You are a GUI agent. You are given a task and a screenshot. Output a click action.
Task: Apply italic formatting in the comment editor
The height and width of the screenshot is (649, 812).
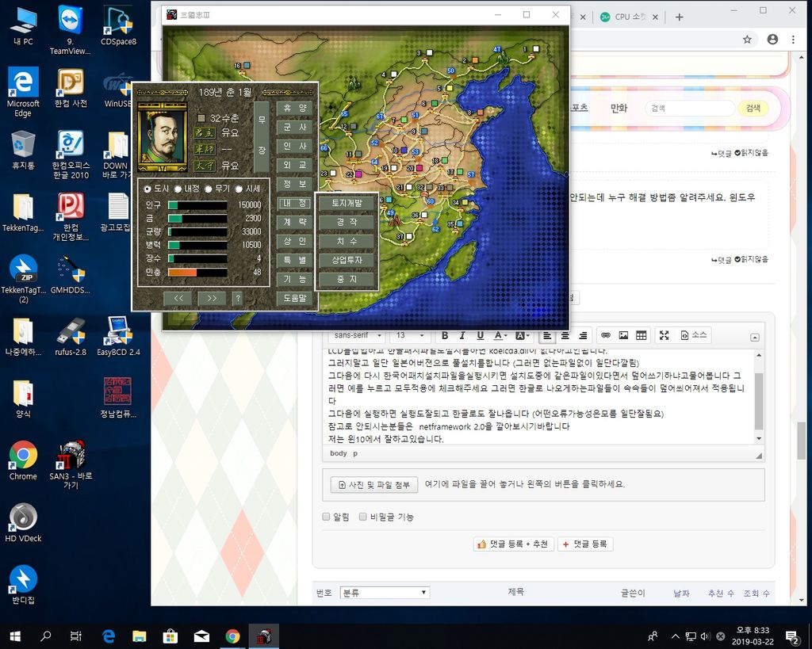tap(462, 336)
